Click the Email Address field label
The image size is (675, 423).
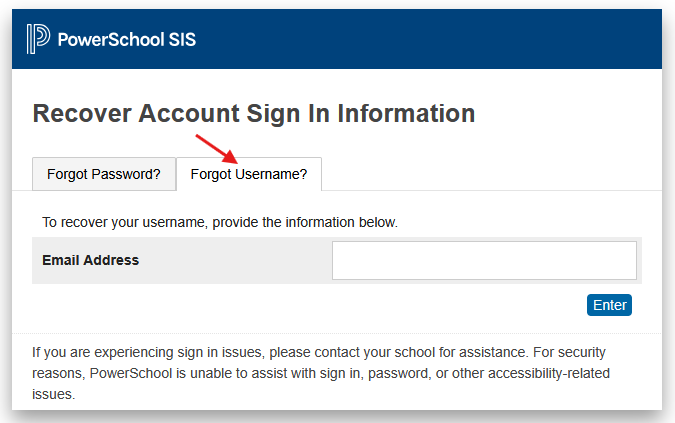click(x=90, y=260)
